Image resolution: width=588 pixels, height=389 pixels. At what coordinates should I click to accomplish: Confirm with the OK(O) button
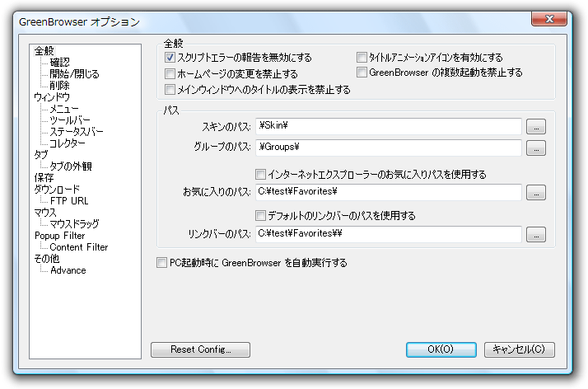tap(441, 349)
